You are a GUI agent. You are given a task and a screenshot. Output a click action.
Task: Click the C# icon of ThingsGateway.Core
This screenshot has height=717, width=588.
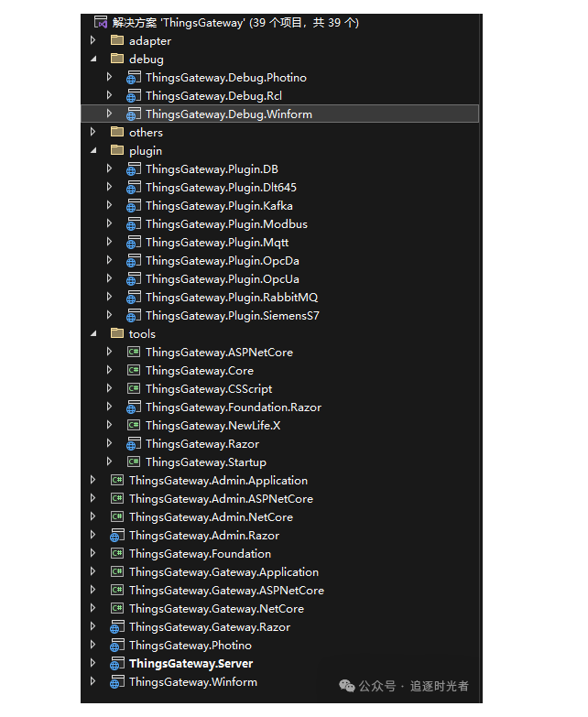[x=134, y=370]
